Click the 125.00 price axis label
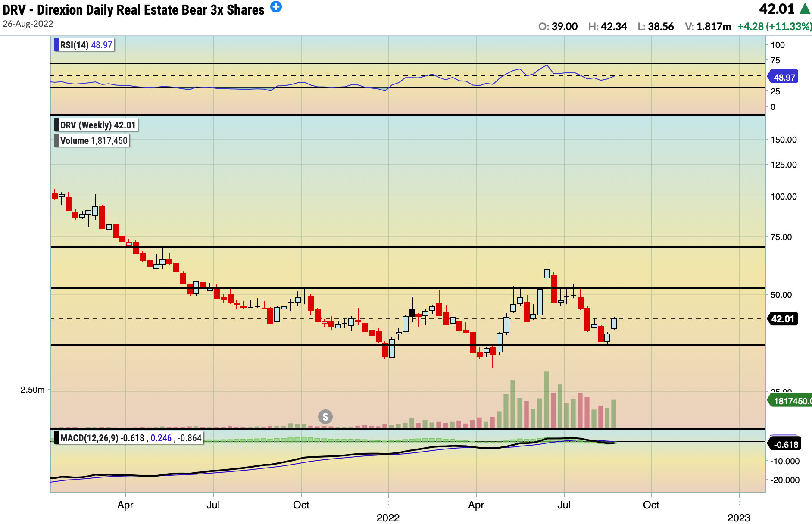Viewport: 812px width, 524px height. click(784, 165)
